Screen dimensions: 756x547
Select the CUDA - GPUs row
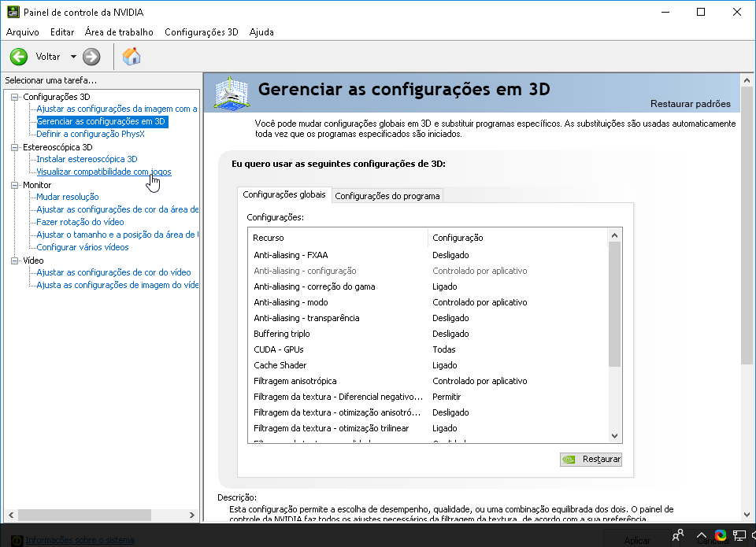[x=428, y=349]
